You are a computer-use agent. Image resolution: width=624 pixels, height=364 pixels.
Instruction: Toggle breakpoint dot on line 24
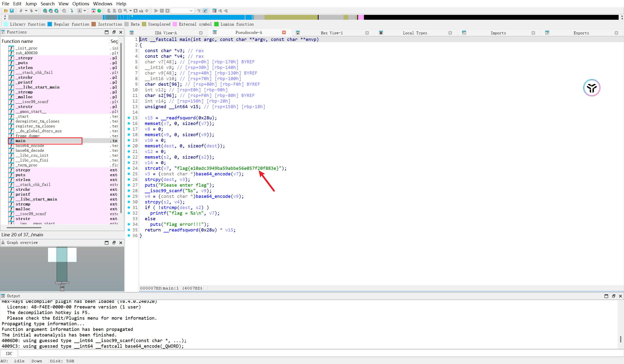click(129, 168)
